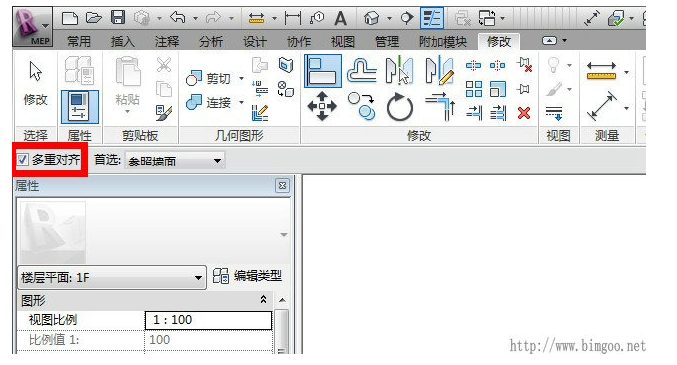677x365 pixels.
Task: Save the project with the floppy icon
Action: pyautogui.click(x=118, y=18)
